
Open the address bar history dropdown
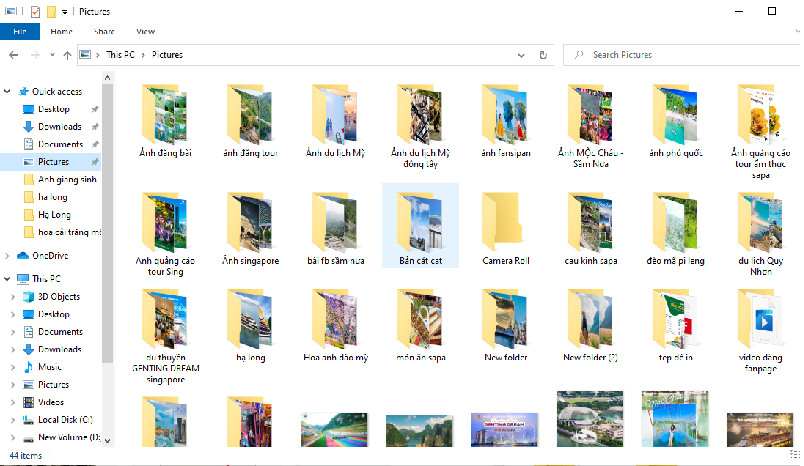point(521,55)
